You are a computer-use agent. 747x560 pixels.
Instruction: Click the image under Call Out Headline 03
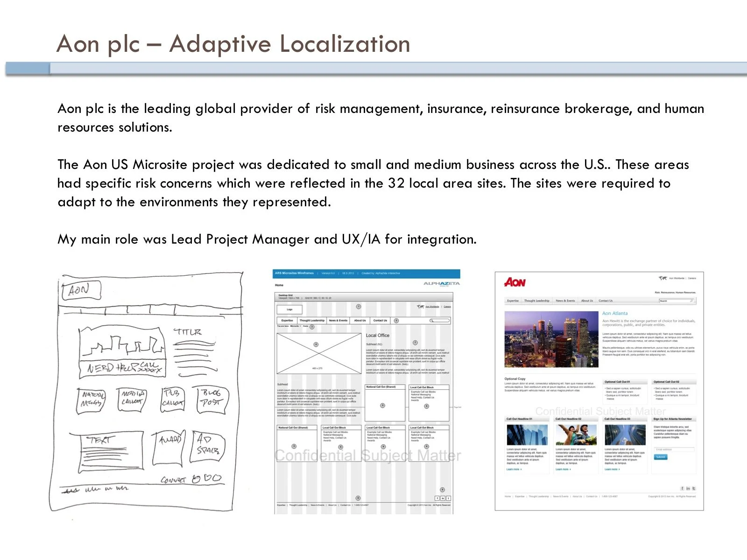point(625,435)
